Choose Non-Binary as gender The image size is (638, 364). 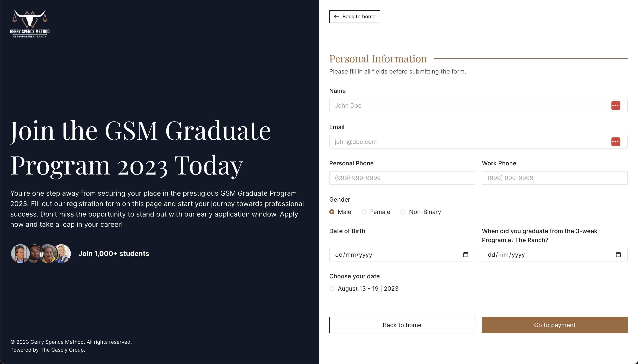403,212
